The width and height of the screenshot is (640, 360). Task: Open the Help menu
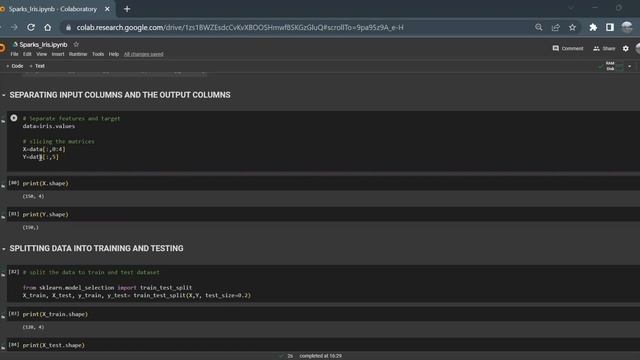click(x=114, y=54)
